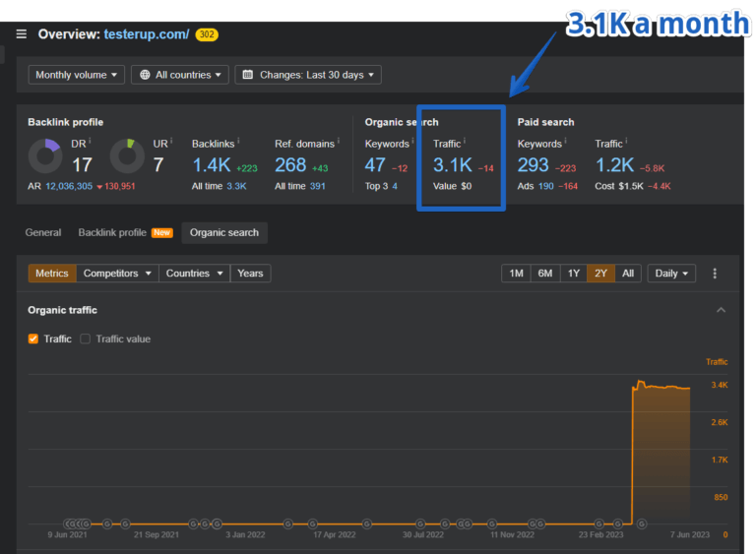Click the 1.4K backlinks count link
Viewport: 756px width, 554px height.
pos(212,164)
